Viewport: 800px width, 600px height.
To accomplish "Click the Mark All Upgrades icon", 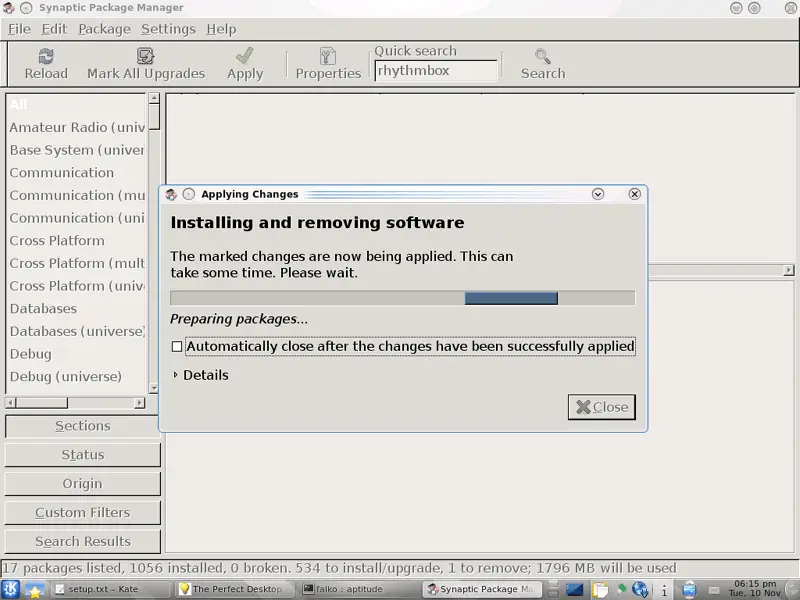I will [x=145, y=56].
